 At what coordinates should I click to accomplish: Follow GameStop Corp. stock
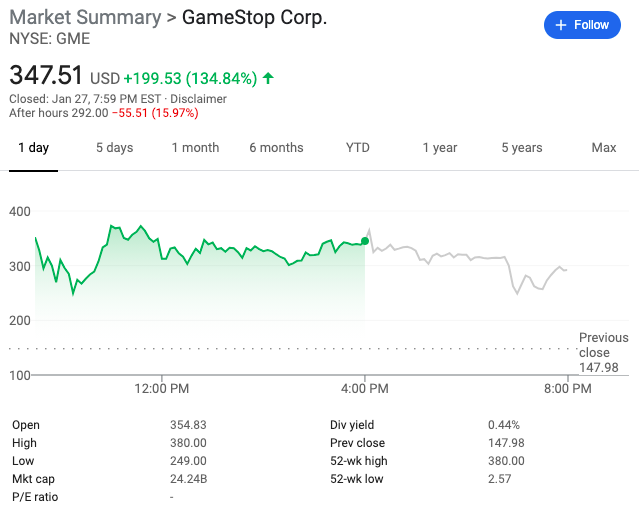coord(582,25)
